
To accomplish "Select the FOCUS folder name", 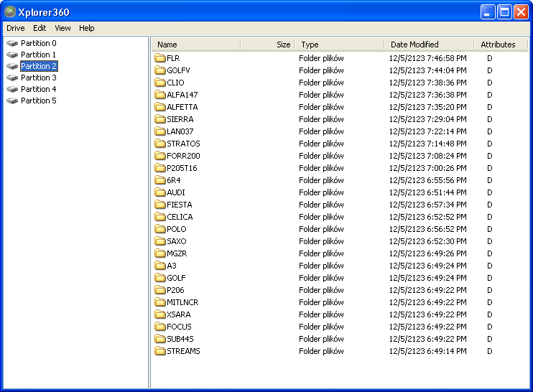I will point(179,327).
